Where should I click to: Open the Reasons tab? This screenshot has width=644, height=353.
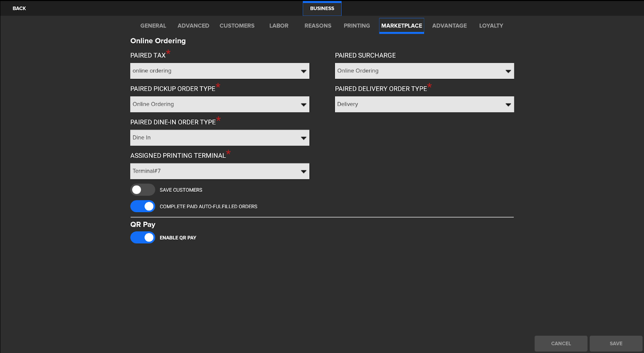point(318,26)
